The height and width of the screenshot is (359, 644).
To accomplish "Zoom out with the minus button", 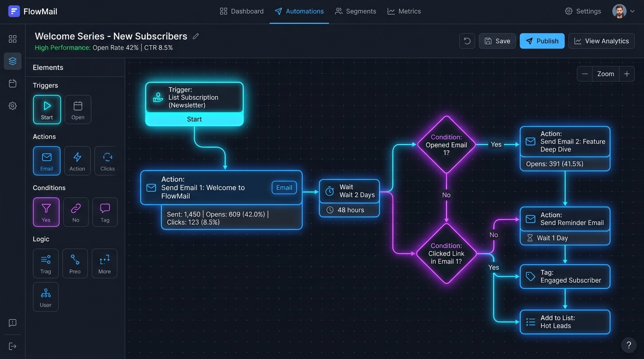I will tap(585, 74).
